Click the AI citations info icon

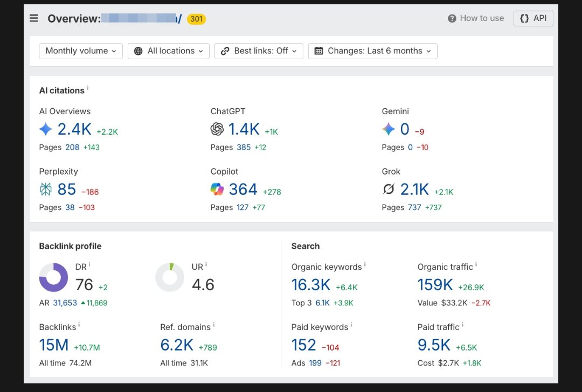88,88
